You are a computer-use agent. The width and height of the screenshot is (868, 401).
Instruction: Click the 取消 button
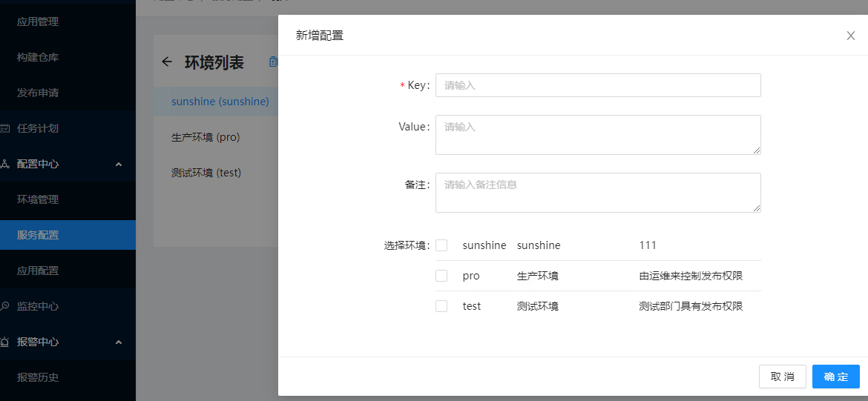(x=782, y=377)
